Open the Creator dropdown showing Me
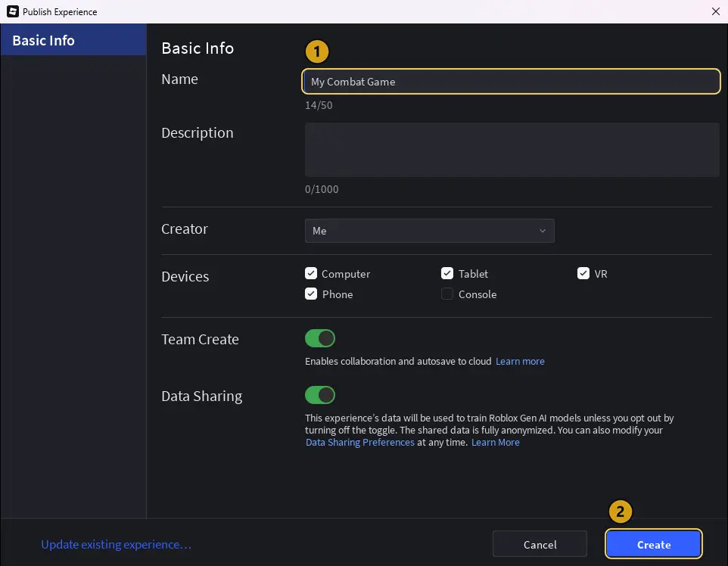728x566 pixels. click(x=430, y=231)
